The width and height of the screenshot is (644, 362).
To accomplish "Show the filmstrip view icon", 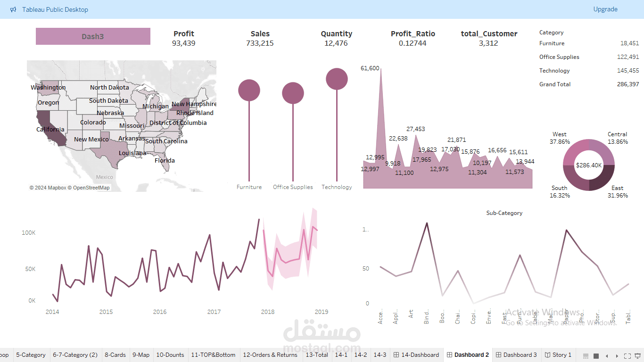I will click(x=586, y=355).
